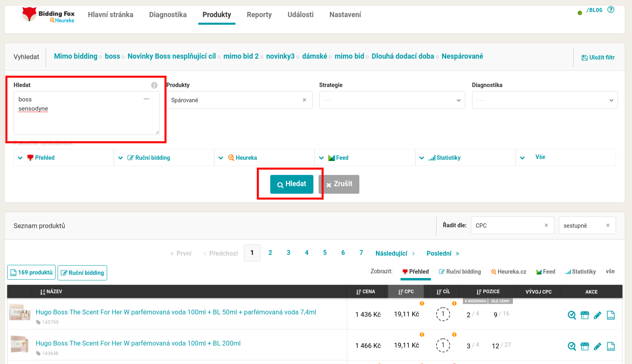Screen dimensions: 632x364
Task: Click edit pencil in BL 200ml row
Action: [598, 346]
